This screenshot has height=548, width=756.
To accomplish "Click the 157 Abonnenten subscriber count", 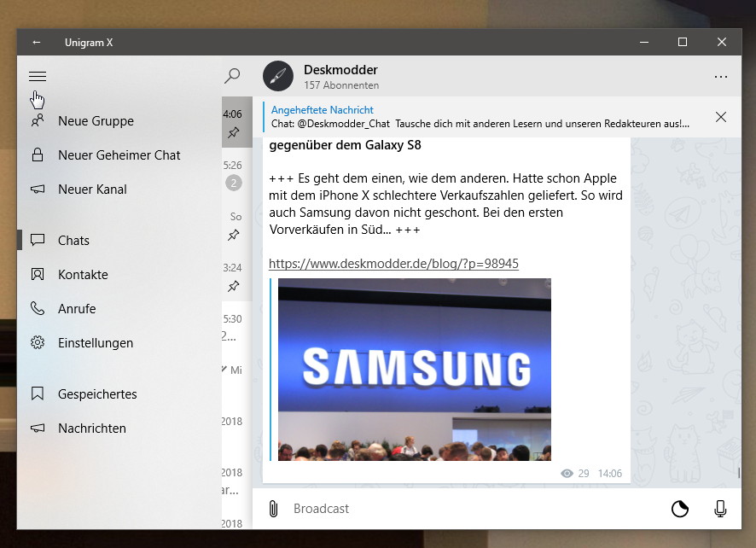I will pos(341,85).
